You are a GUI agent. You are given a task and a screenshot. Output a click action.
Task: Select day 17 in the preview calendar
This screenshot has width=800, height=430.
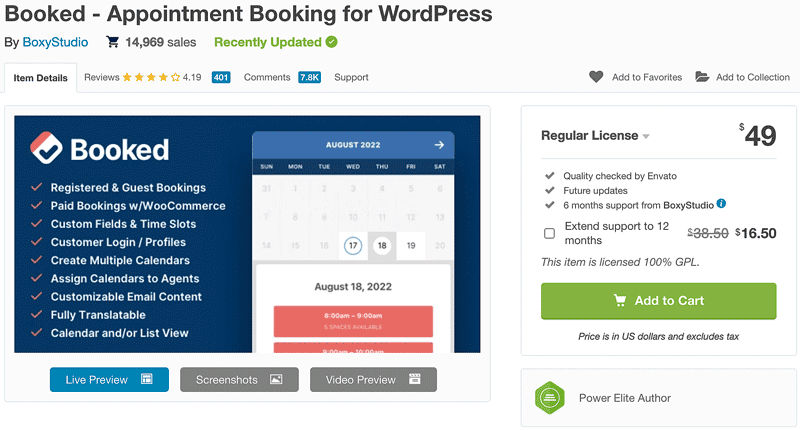353,245
